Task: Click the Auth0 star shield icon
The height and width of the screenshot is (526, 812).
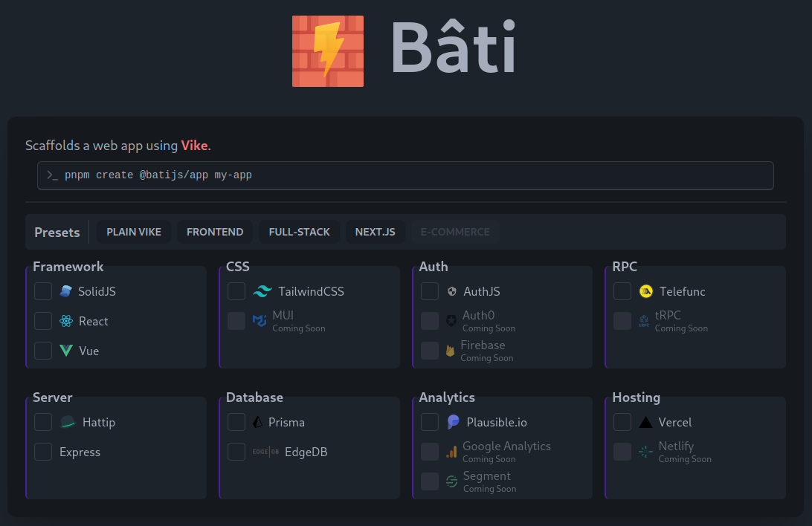Action: pos(451,321)
